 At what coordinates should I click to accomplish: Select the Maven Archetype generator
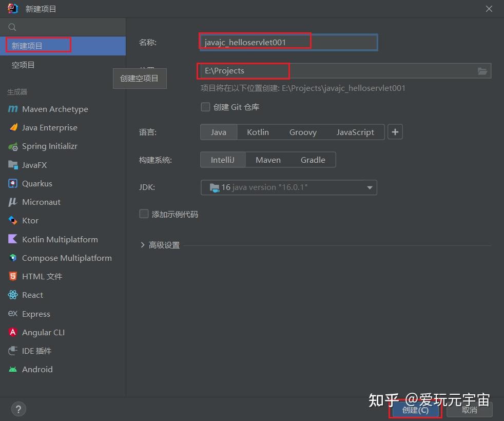pos(53,109)
